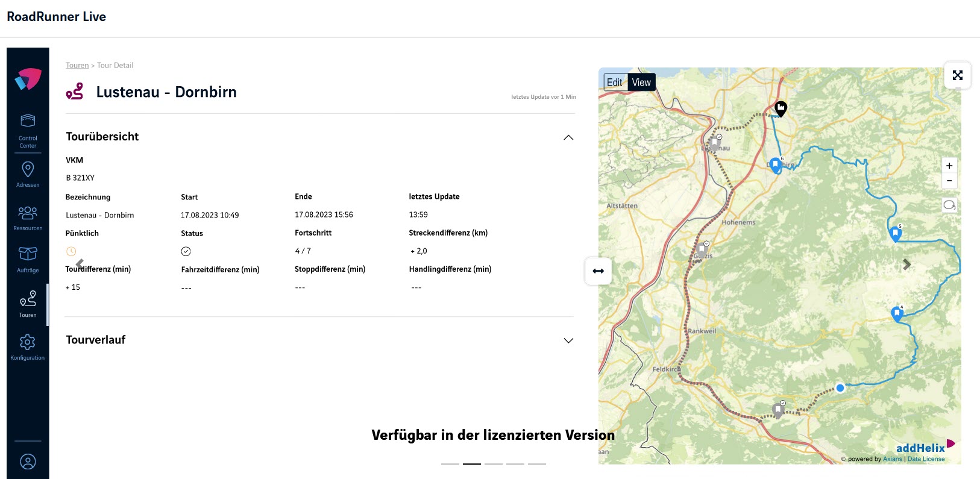980x479 pixels.
Task: Collapse the Tourübersicht section
Action: pyautogui.click(x=568, y=137)
